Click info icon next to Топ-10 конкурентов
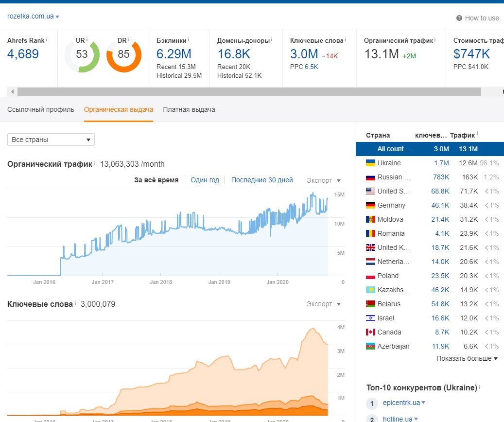Screen dimensions: 504x422 click(x=480, y=387)
